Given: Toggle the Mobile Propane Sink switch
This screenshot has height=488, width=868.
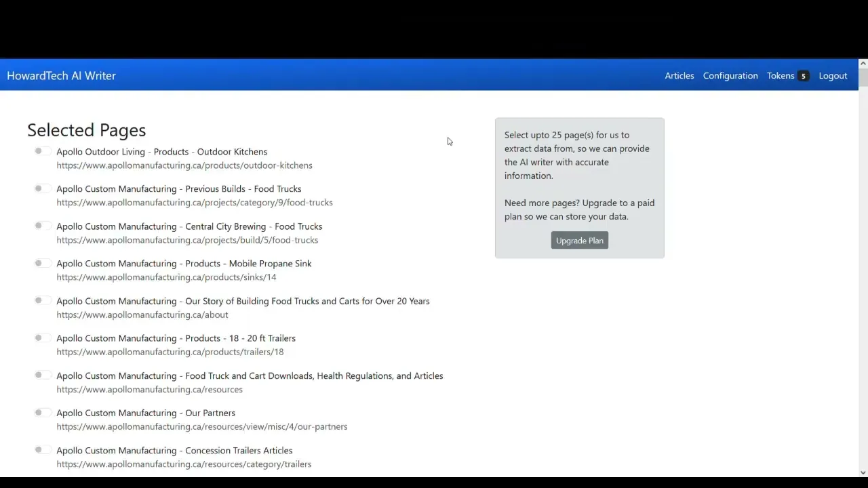Looking at the screenshot, I should click(42, 263).
